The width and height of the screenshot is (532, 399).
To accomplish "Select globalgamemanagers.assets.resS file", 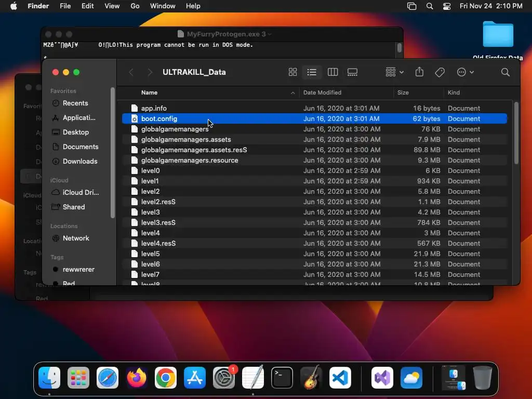I will pos(314,150).
